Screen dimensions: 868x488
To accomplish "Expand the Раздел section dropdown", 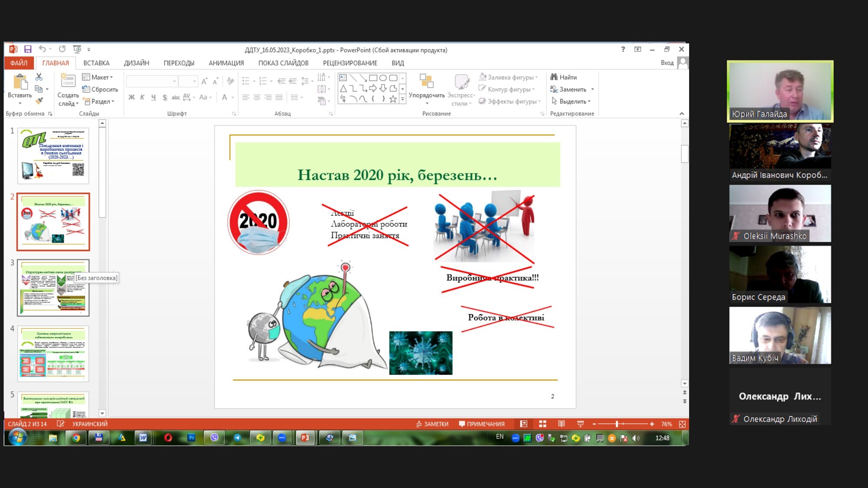I will [x=99, y=102].
